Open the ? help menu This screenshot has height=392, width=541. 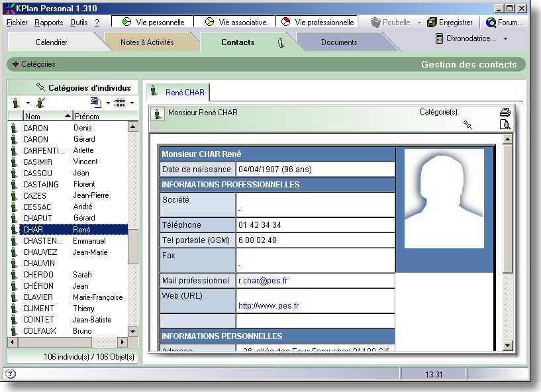97,23
